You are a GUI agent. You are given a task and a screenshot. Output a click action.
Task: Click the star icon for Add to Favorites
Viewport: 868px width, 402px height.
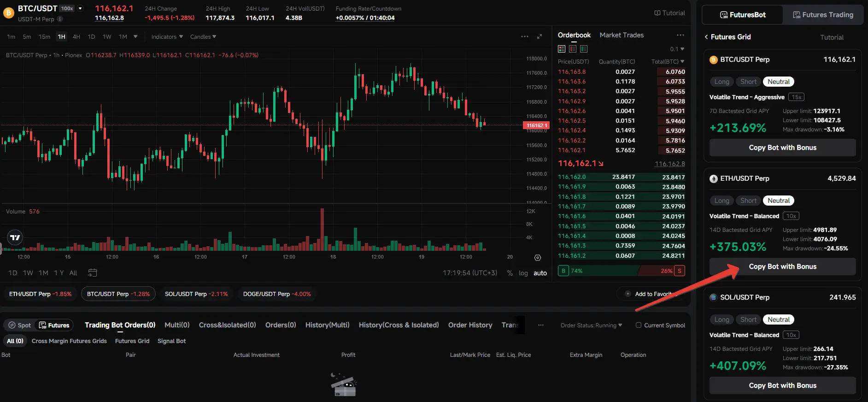click(x=628, y=294)
